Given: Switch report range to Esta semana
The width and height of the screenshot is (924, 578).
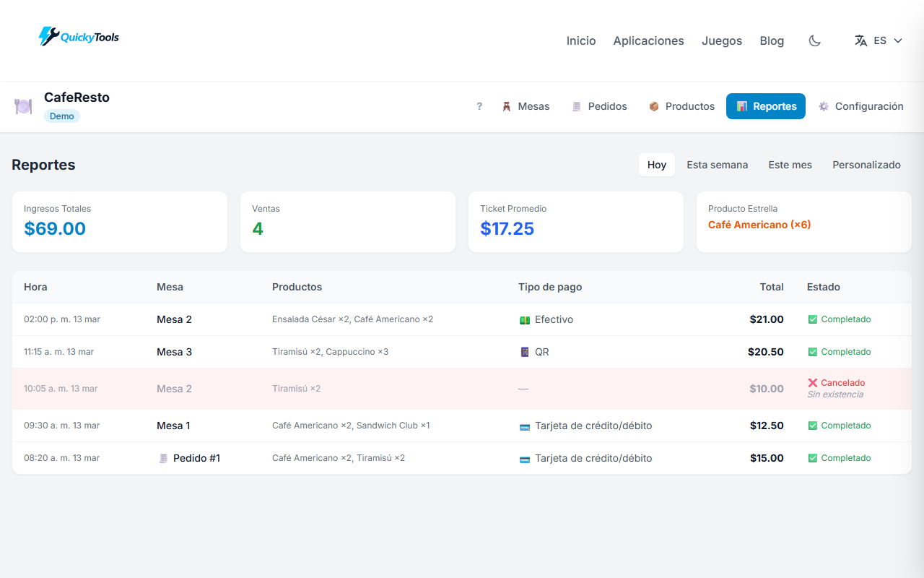Looking at the screenshot, I should coord(717,165).
